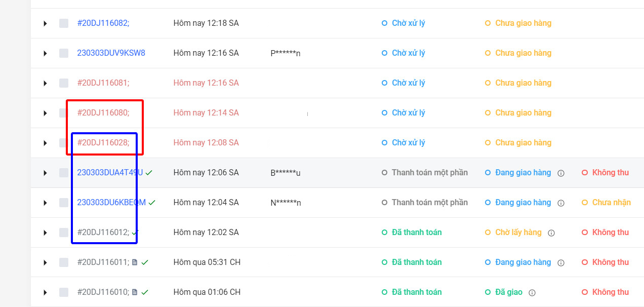Click info icon next to Chờ lấy hàng
Screen dimensions: 644x307
(x=551, y=233)
